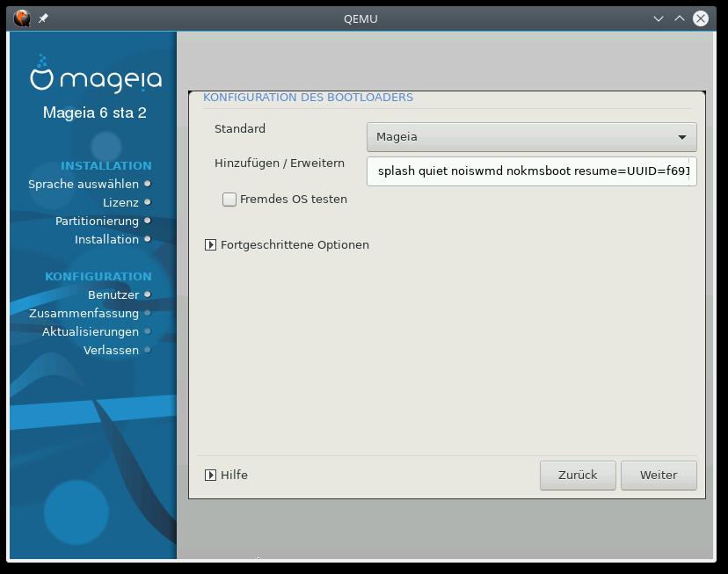Click the Installation step entry

113,239
